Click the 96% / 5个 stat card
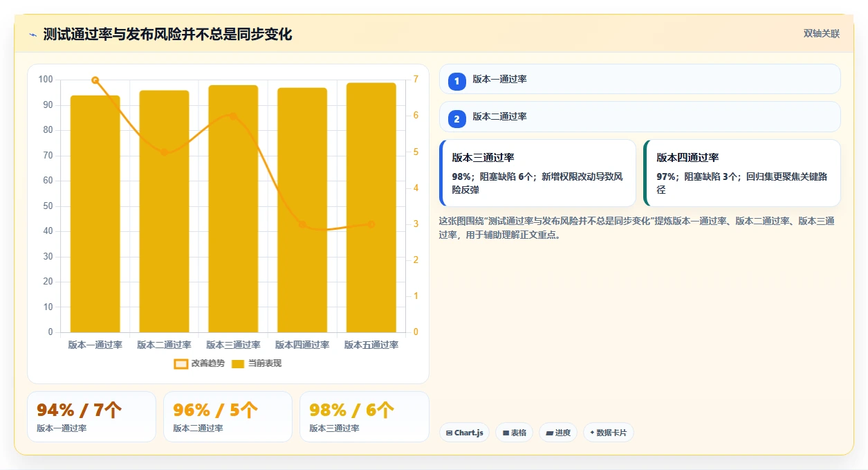Screen dimensions: 868x470 tap(228, 417)
